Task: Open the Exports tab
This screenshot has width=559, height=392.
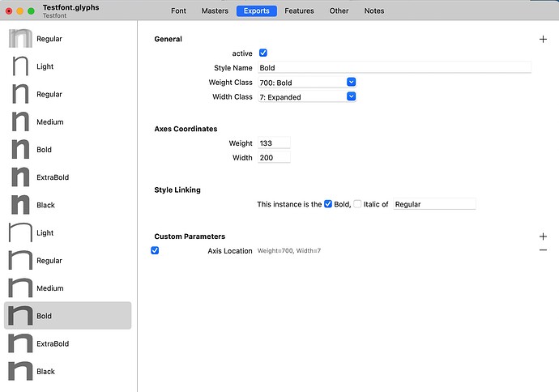Action: [257, 11]
